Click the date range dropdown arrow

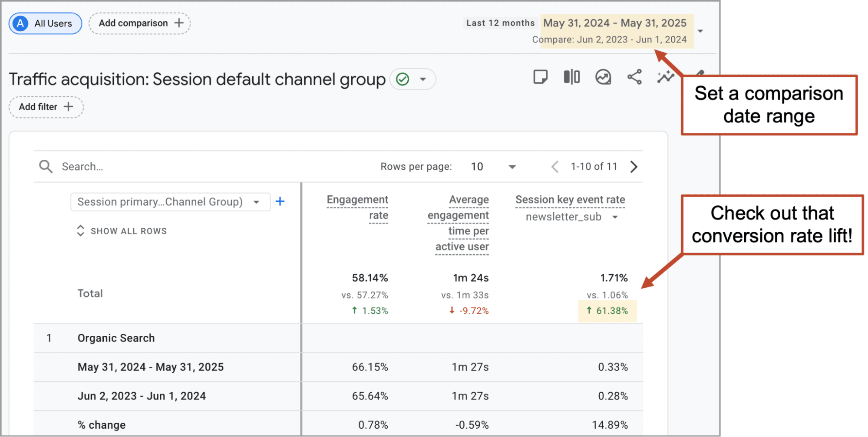(x=700, y=31)
